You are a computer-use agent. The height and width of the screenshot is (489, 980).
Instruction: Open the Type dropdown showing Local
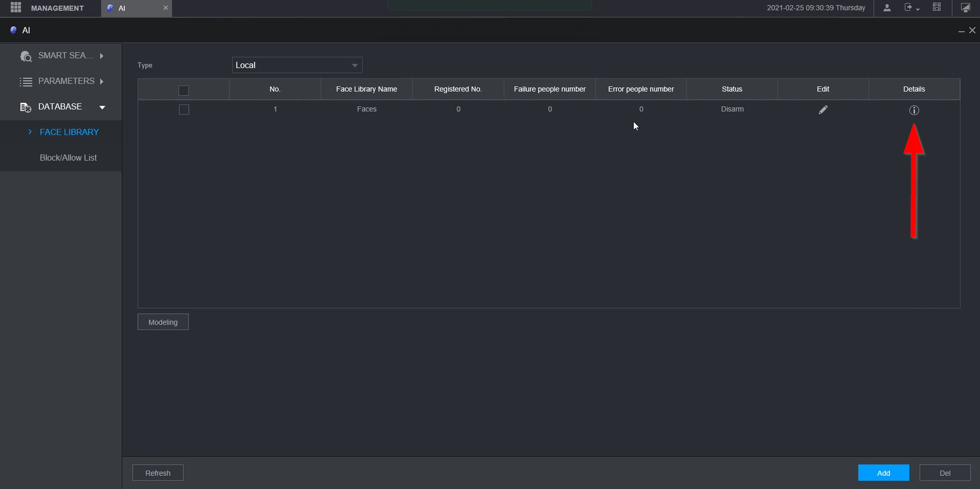pos(297,65)
